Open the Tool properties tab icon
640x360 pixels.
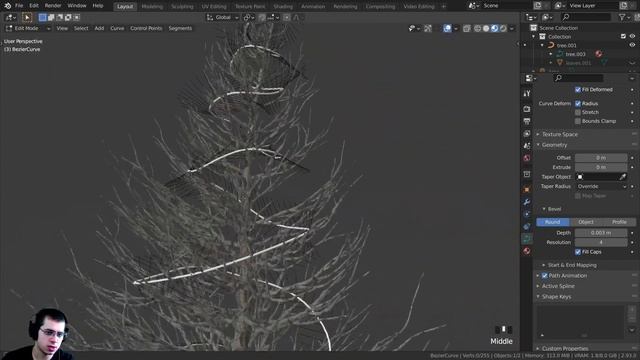point(527,94)
